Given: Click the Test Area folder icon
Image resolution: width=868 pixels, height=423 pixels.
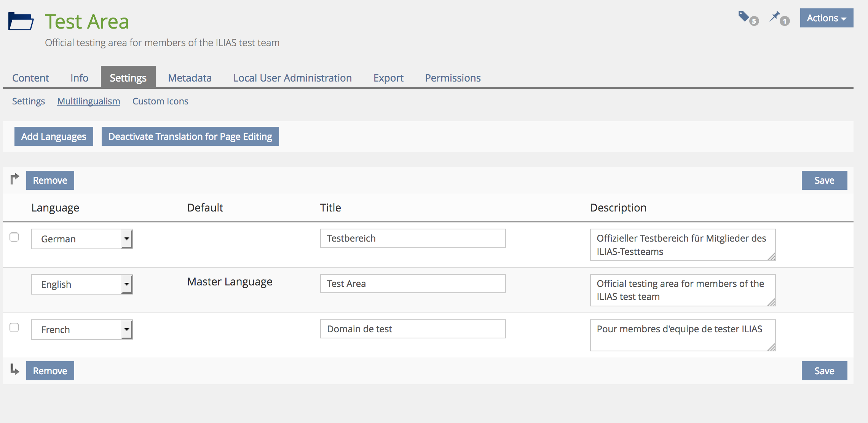Looking at the screenshot, I should pos(21,21).
